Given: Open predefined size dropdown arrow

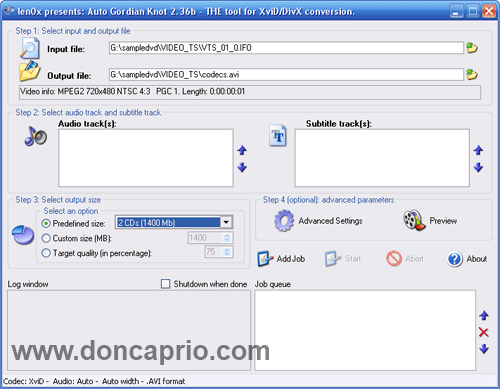Looking at the screenshot, I should pos(226,222).
